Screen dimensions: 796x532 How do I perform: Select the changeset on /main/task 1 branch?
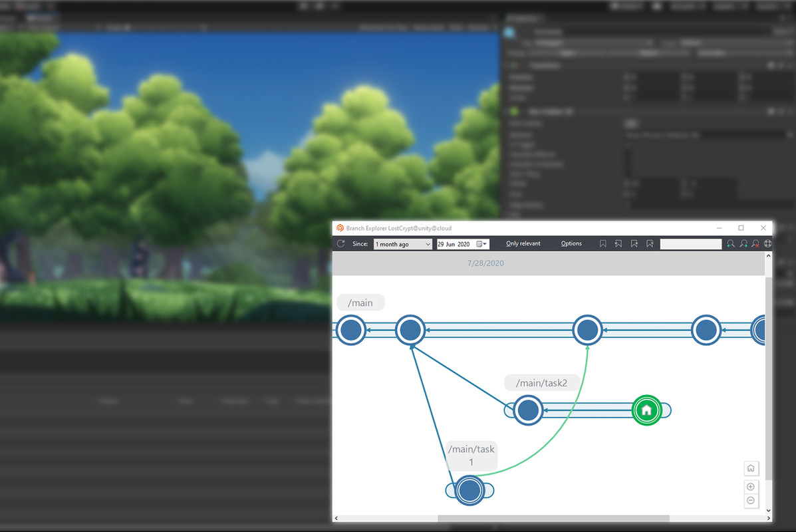coord(469,490)
